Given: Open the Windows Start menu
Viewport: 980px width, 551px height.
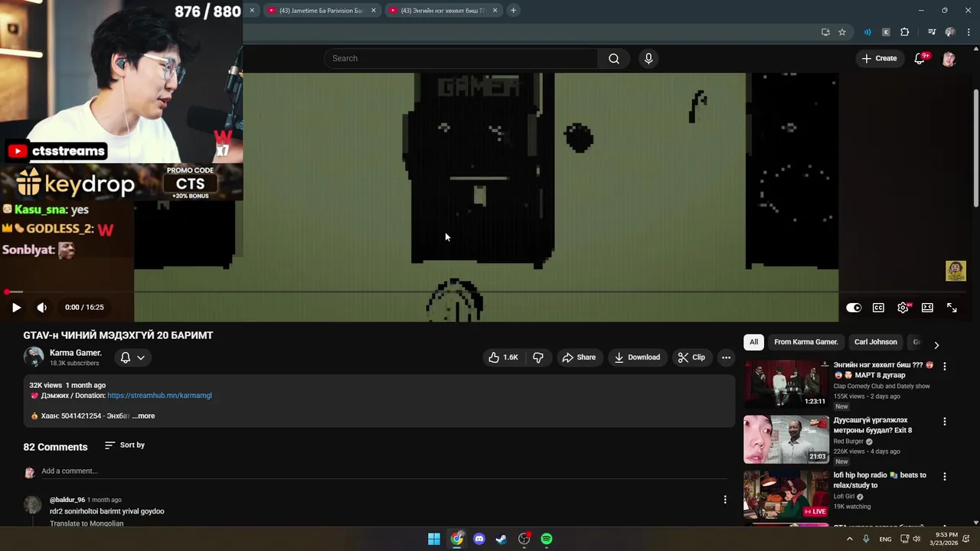Looking at the screenshot, I should click(434, 539).
